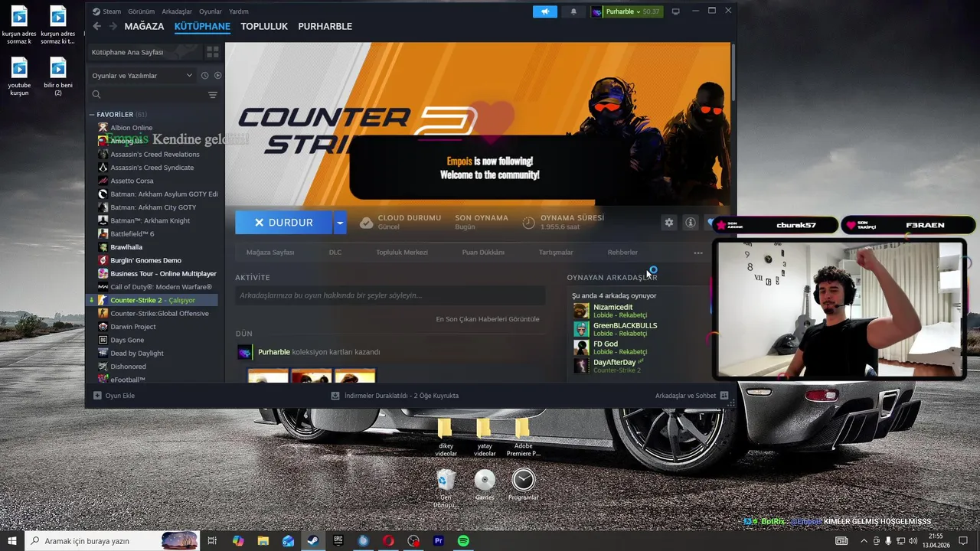
Task: Open the Tartışmalar link
Action: [556, 253]
